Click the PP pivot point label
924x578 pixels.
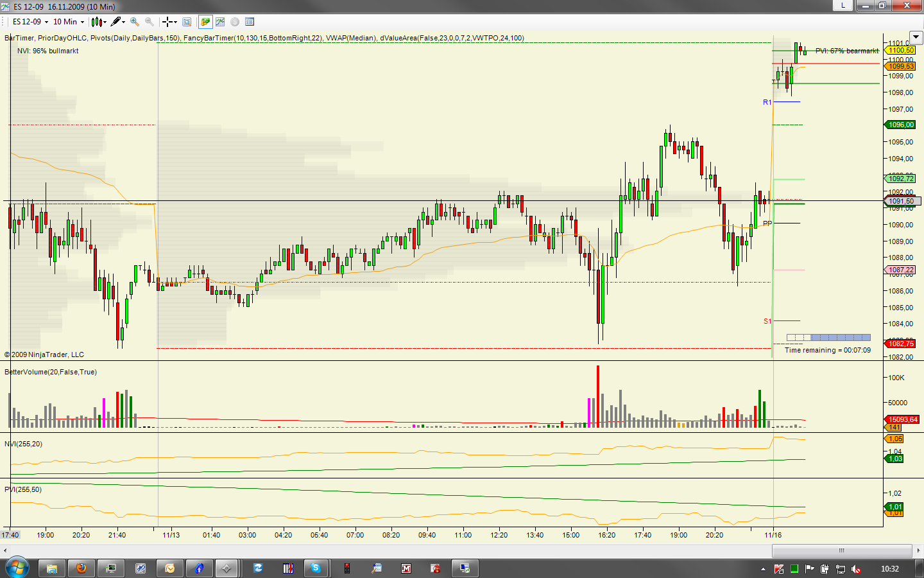(x=767, y=223)
